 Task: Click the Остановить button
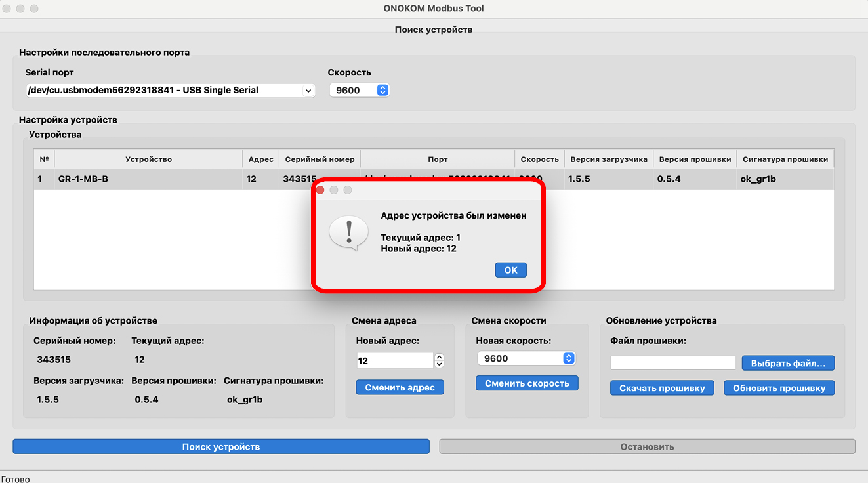tap(648, 447)
